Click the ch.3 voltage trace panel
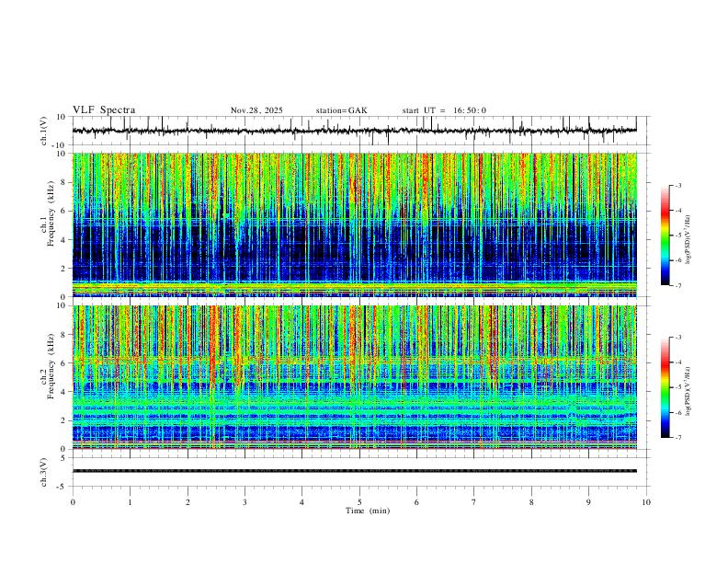Viewport: 728px width, 563px height. (x=360, y=472)
